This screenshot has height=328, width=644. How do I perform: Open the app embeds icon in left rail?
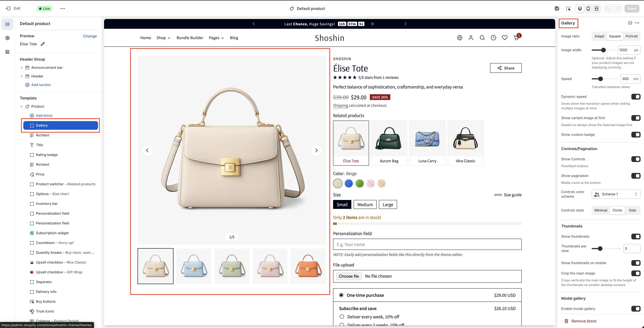[7, 52]
